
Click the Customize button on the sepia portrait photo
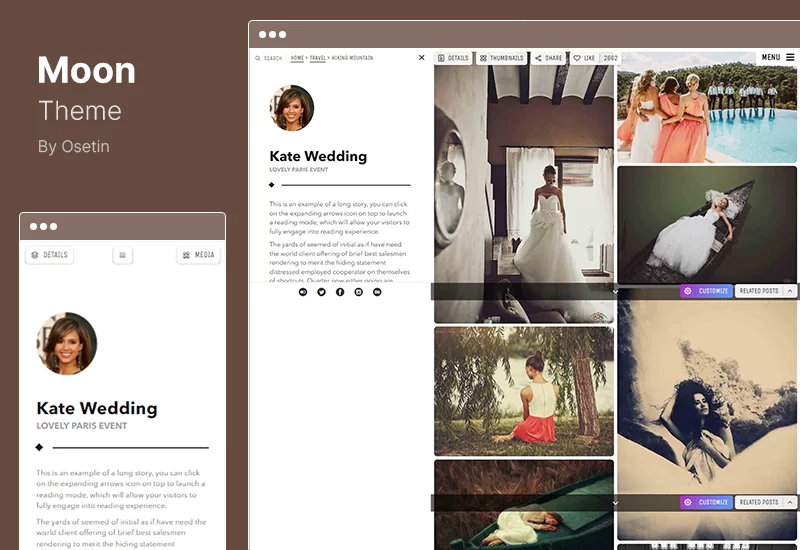coord(707,503)
